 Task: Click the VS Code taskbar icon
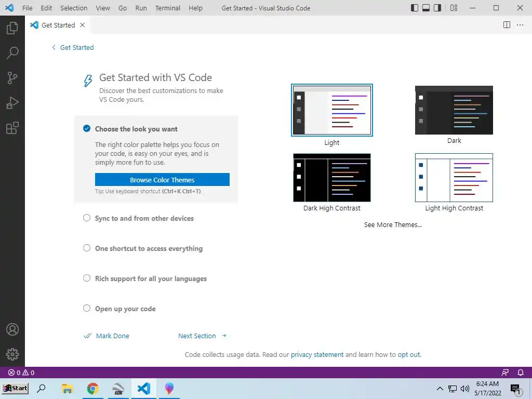[x=144, y=389]
